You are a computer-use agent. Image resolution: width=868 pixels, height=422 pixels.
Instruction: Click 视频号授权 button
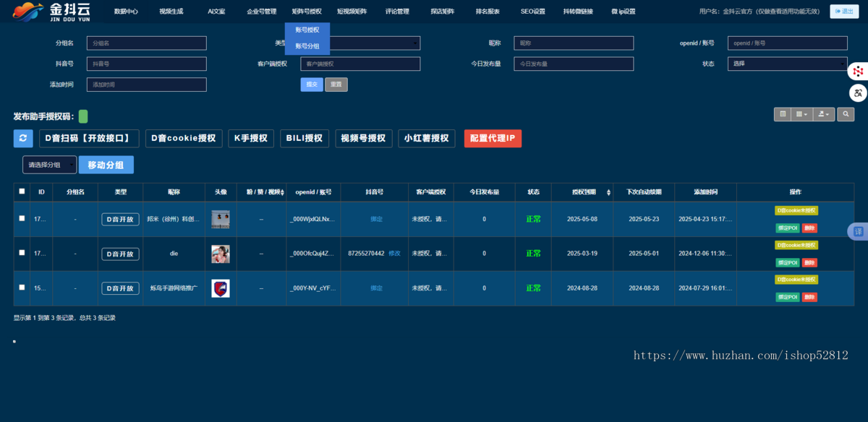(364, 138)
